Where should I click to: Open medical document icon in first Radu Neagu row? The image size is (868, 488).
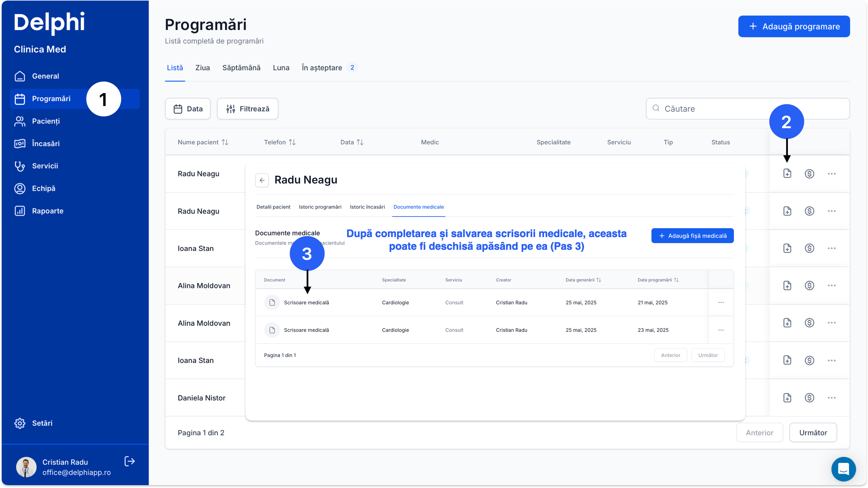click(x=787, y=173)
